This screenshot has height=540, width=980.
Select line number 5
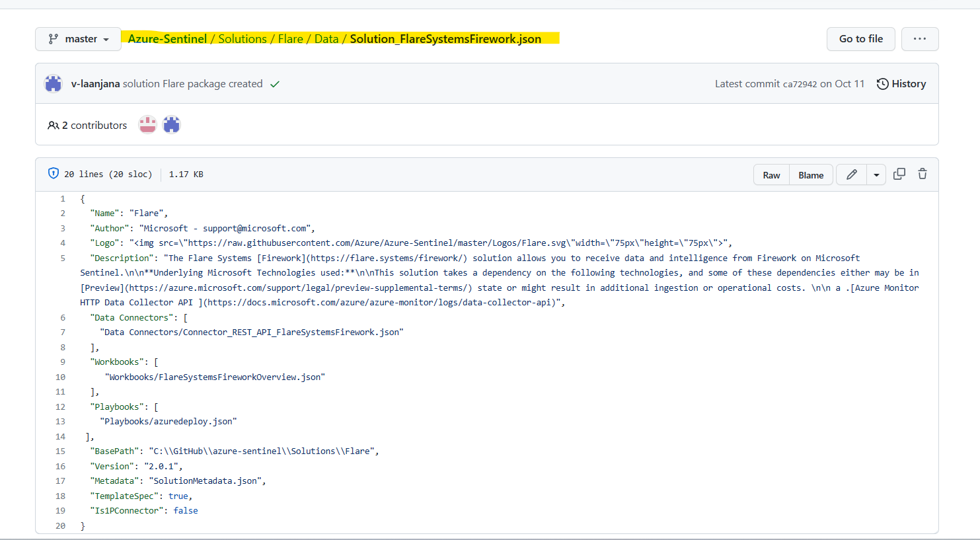click(x=63, y=258)
